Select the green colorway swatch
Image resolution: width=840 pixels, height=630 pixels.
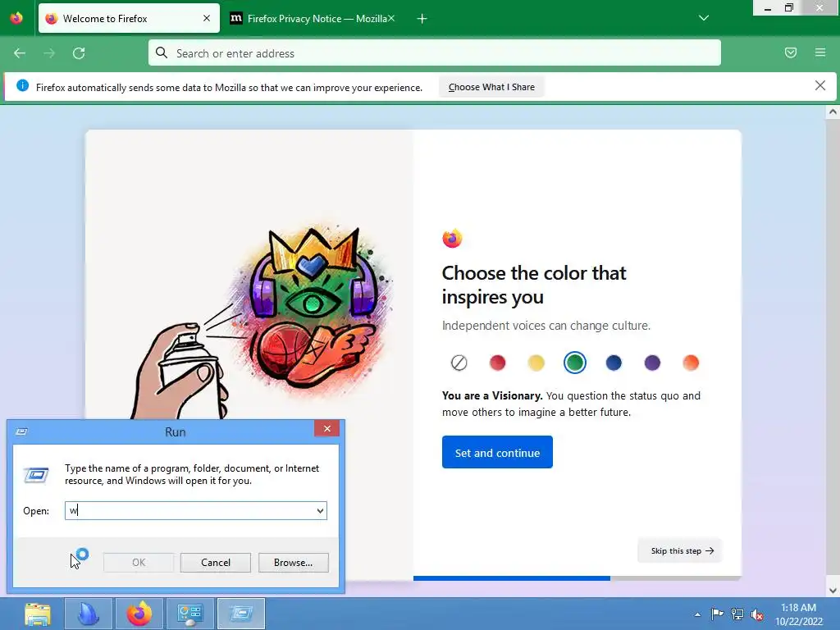click(x=575, y=363)
